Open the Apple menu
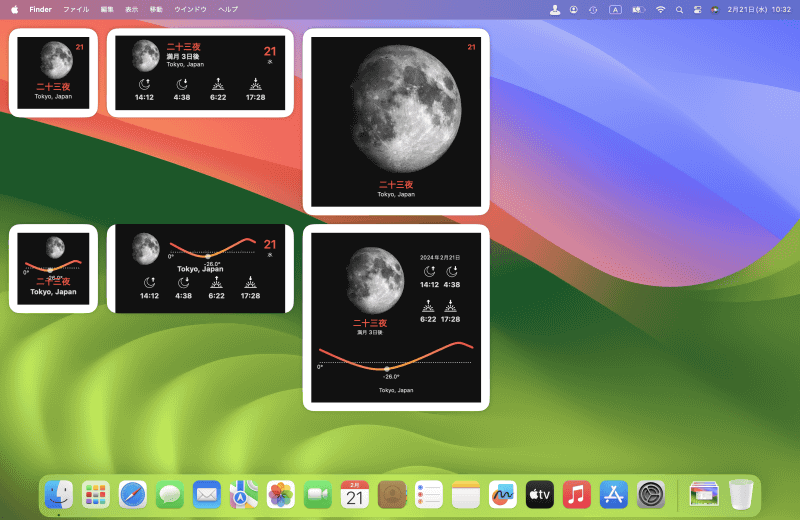800x520 pixels. (x=14, y=9)
